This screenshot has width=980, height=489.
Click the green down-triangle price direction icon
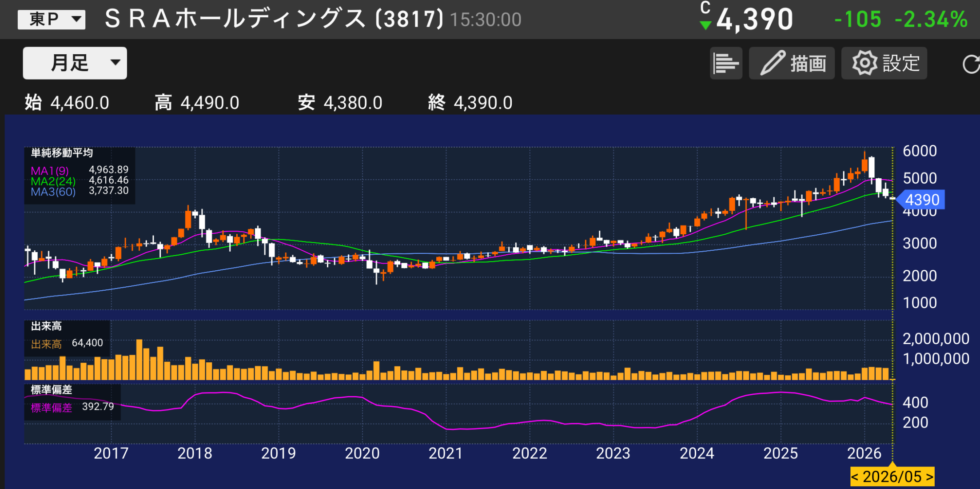coord(705,25)
